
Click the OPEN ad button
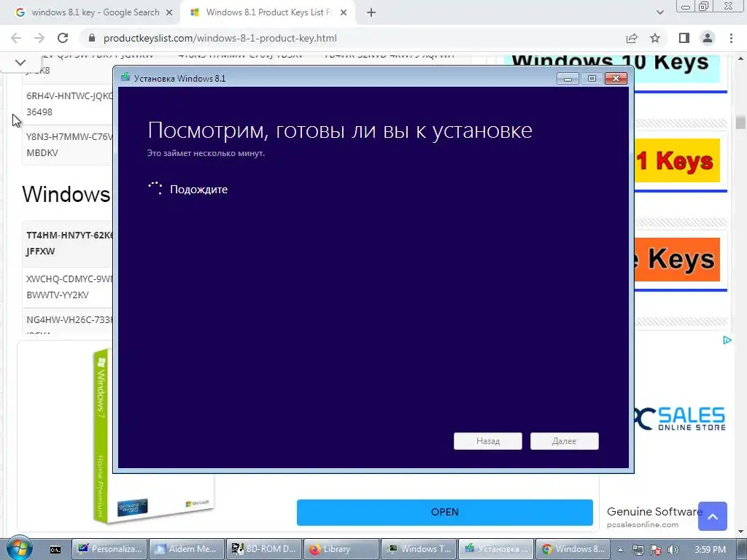pos(444,513)
